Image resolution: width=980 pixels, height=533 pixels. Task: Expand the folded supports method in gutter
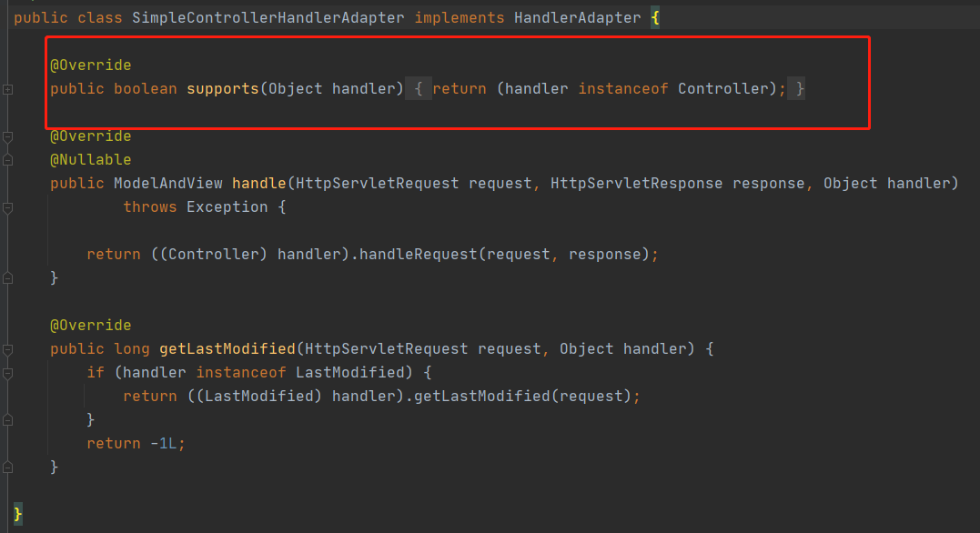click(7, 89)
